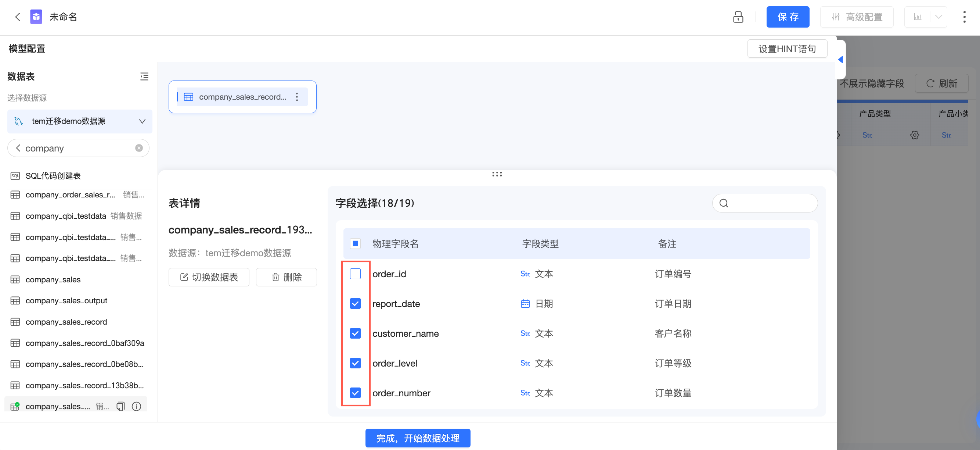Click the back arrow beside 未命名
This screenshot has height=450, width=980.
[x=18, y=17]
